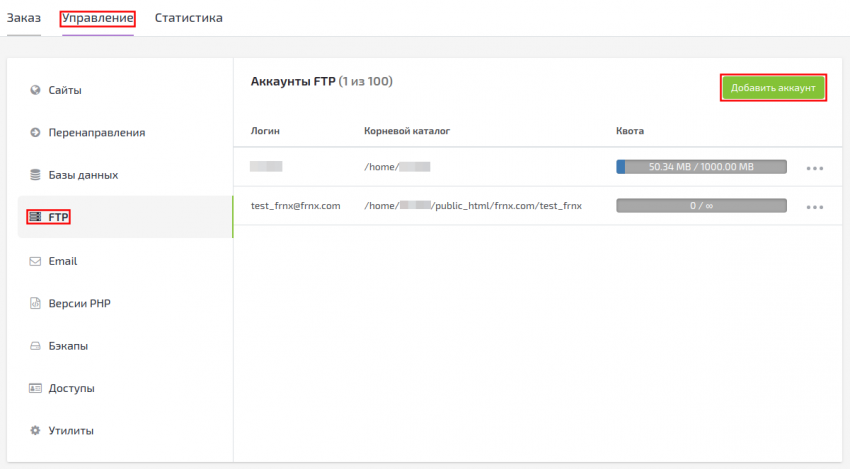Click the database icon beside Базы данных
The image size is (850, 469).
point(35,175)
